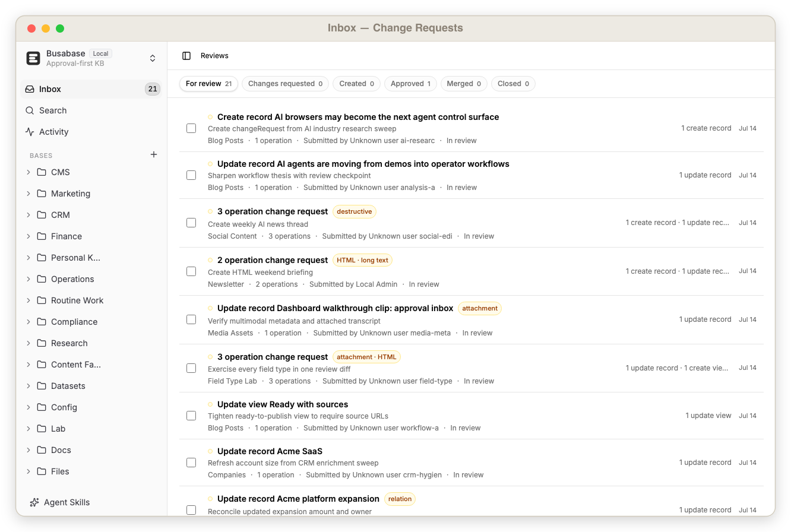The image size is (791, 532).
Task: Switch to the Created tab
Action: click(x=357, y=84)
